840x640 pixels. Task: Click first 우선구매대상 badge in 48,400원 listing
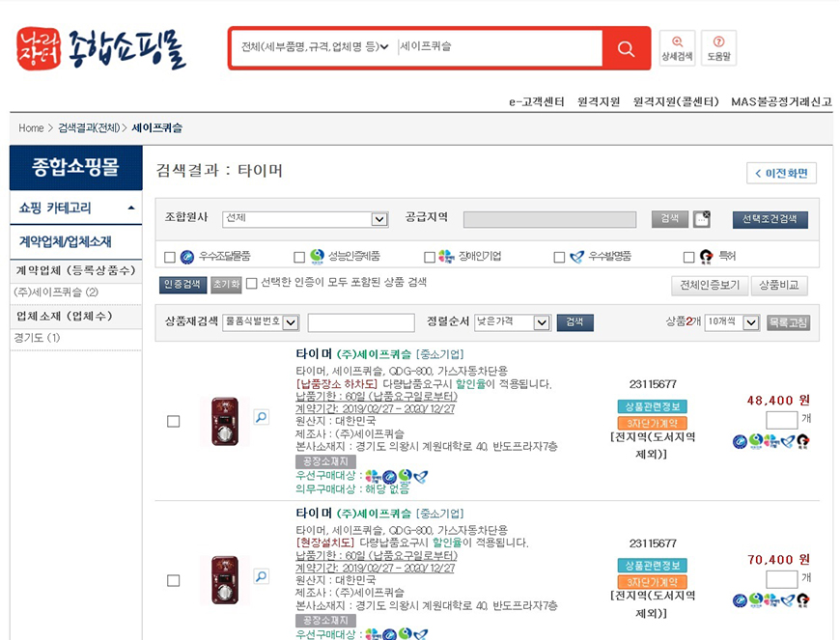click(373, 476)
